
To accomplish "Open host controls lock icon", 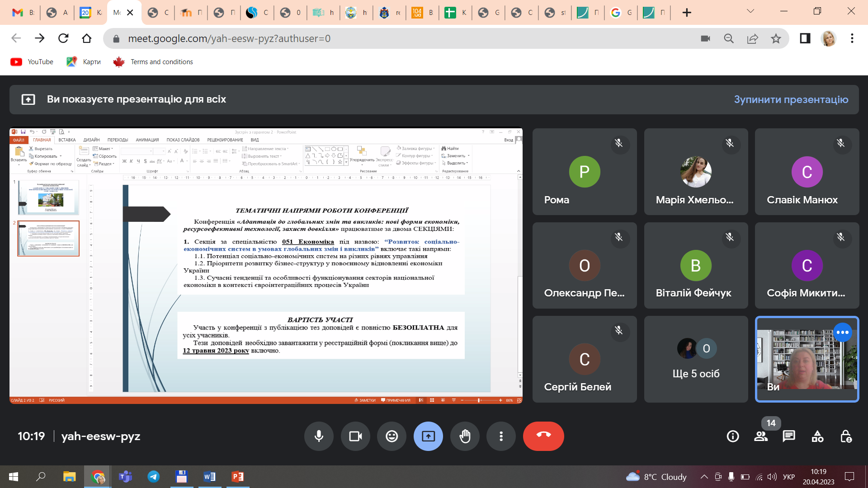I will pos(846,436).
